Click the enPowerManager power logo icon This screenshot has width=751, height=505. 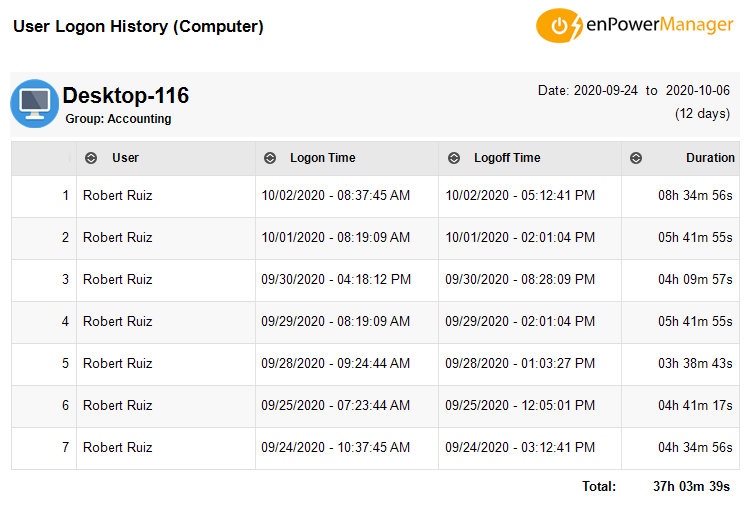(559, 25)
